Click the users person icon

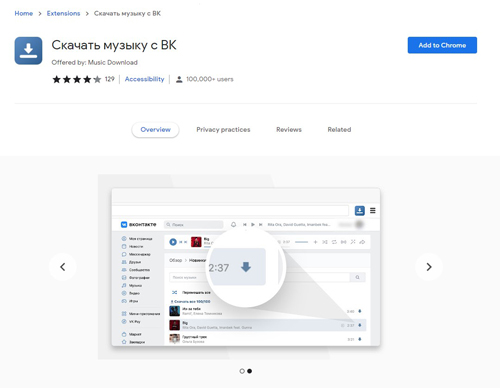pos(179,79)
